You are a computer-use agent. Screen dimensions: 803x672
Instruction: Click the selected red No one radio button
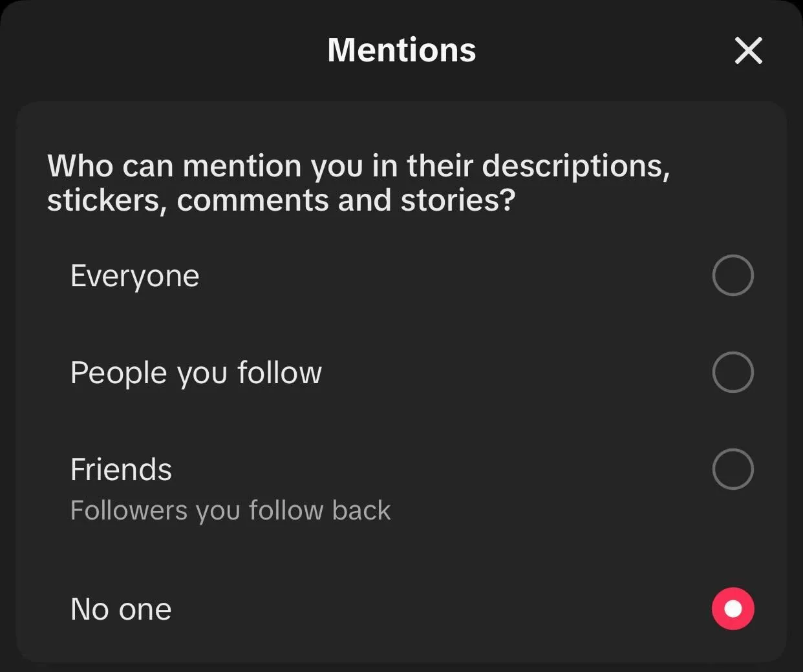pyautogui.click(x=733, y=609)
